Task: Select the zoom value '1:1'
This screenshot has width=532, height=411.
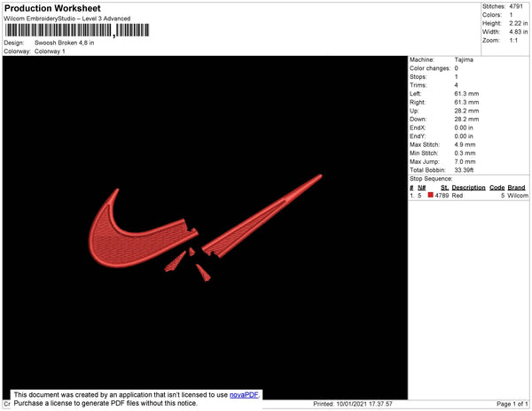Action: pos(513,41)
